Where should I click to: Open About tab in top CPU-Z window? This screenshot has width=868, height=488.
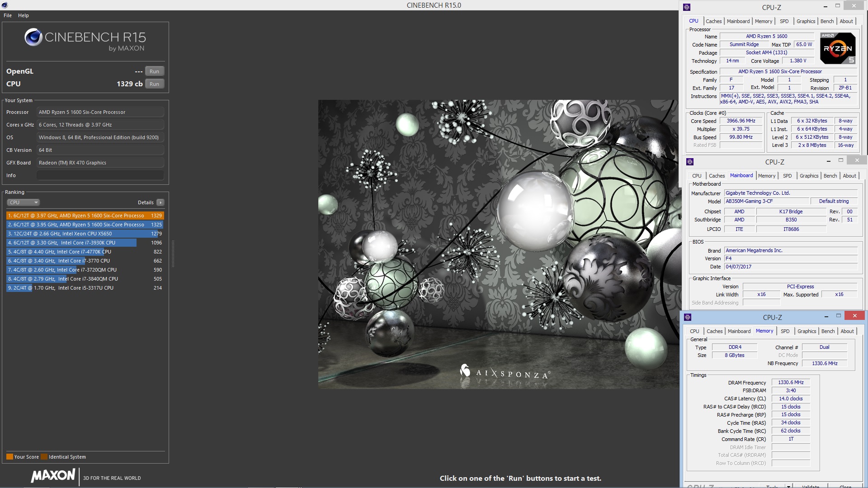point(846,21)
